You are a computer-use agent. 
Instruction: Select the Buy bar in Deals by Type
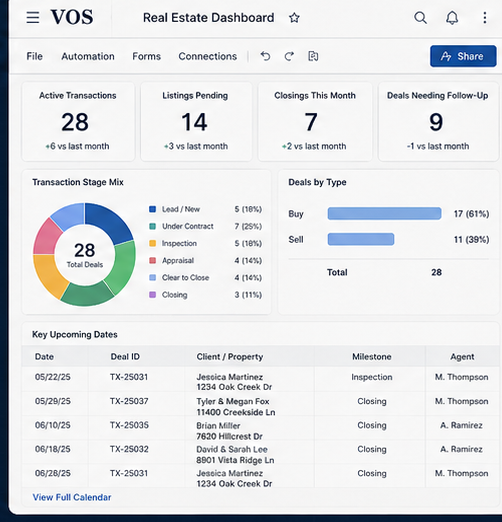(384, 213)
